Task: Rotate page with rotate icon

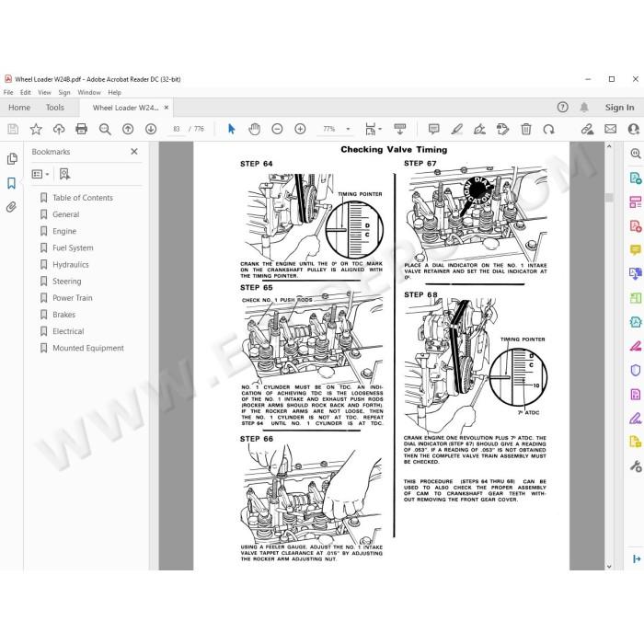Action: point(548,129)
